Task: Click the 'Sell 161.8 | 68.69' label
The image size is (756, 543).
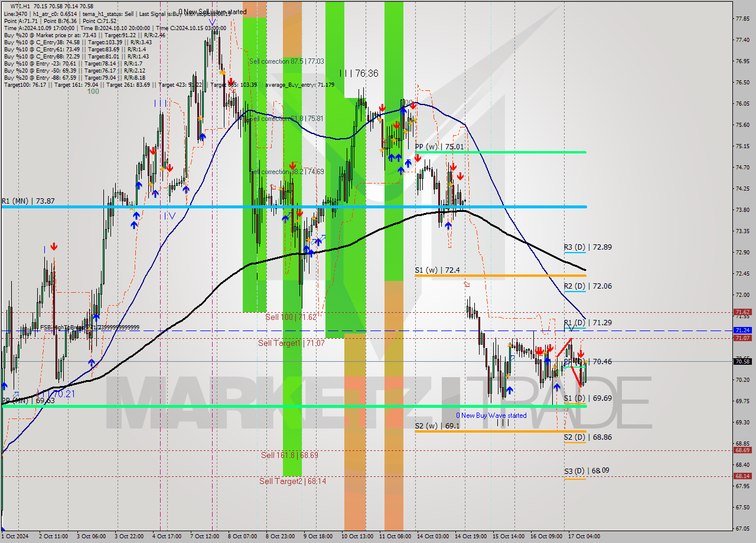Action: tap(289, 455)
